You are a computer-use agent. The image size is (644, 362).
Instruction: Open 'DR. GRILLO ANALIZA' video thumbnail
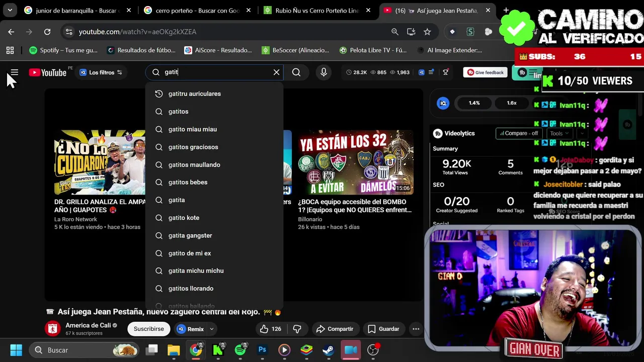(100, 162)
